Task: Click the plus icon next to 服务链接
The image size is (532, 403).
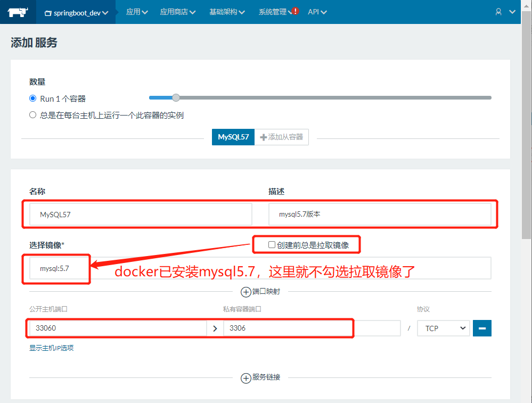Action: tap(245, 378)
